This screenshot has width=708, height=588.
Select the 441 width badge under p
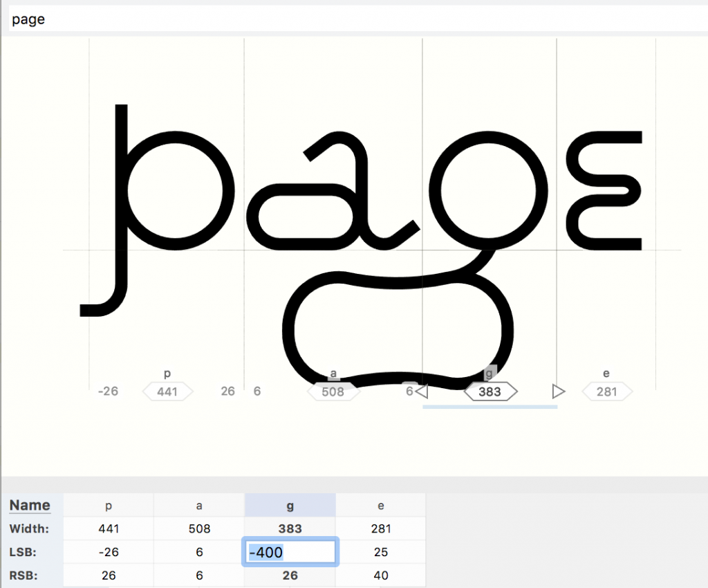(167, 392)
